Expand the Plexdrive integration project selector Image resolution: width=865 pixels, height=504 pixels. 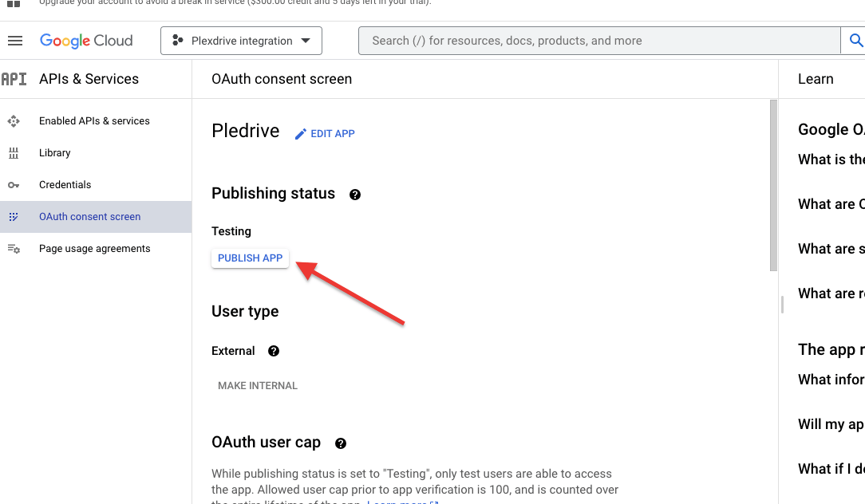tap(241, 41)
